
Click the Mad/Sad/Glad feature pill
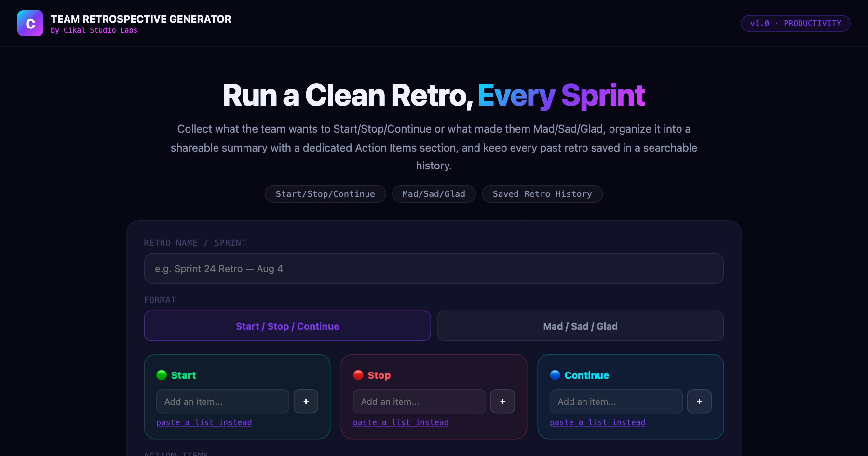(434, 194)
